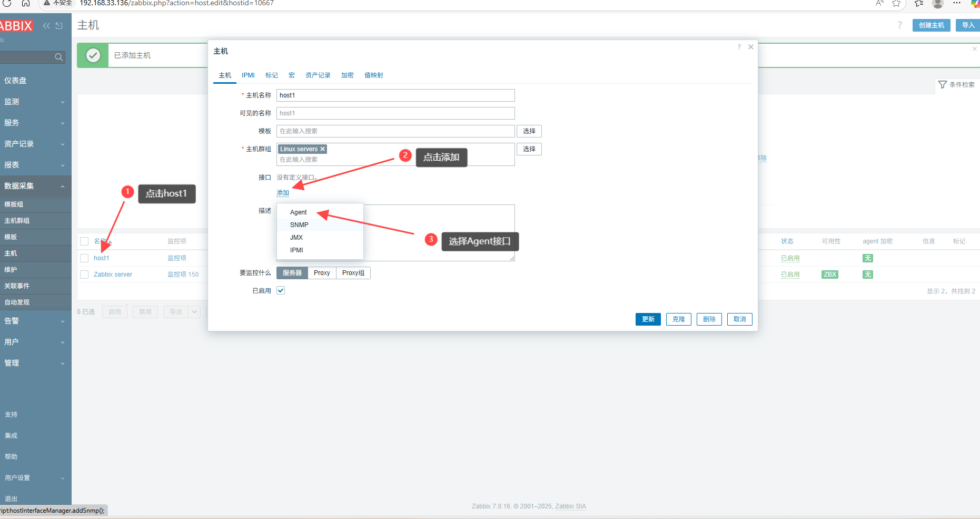Select Proxy in monitored-by options
Image resolution: width=980 pixels, height=519 pixels.
tap(322, 273)
